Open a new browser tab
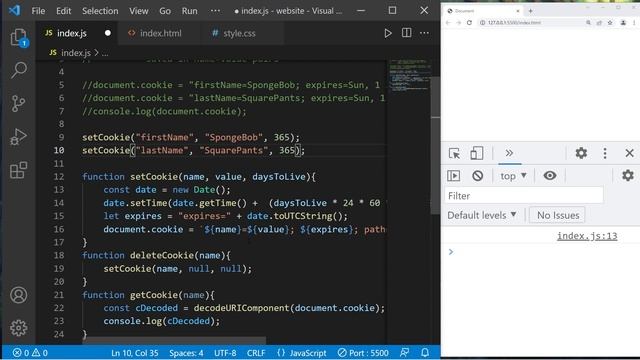The width and height of the screenshot is (640, 360). click(x=530, y=11)
